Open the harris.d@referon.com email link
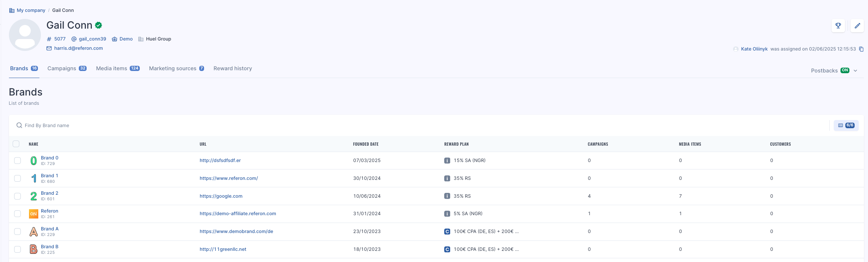Screen dimensions: 868x262 [x=78, y=48]
